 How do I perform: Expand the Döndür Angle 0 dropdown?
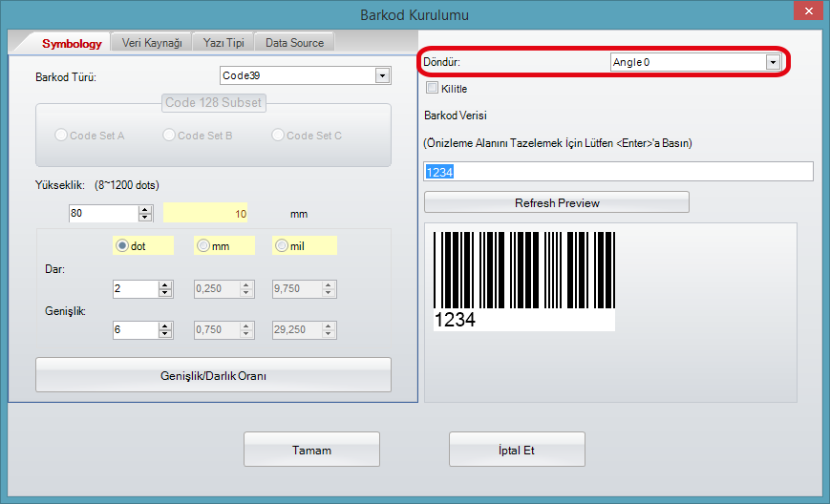[x=773, y=62]
